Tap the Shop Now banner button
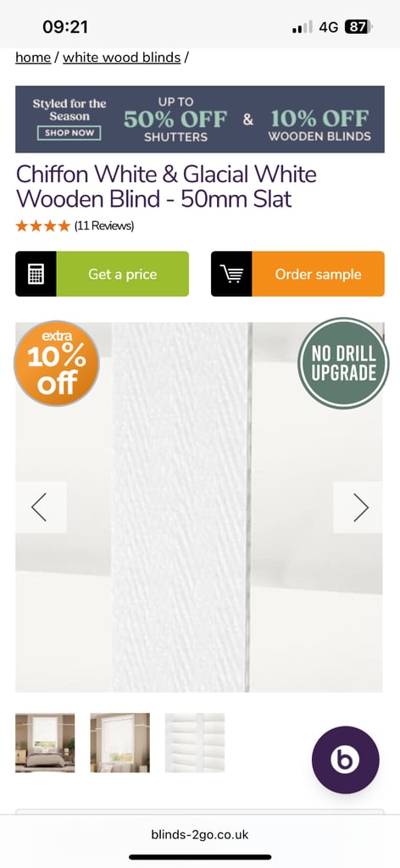The width and height of the screenshot is (400, 868). (69, 133)
